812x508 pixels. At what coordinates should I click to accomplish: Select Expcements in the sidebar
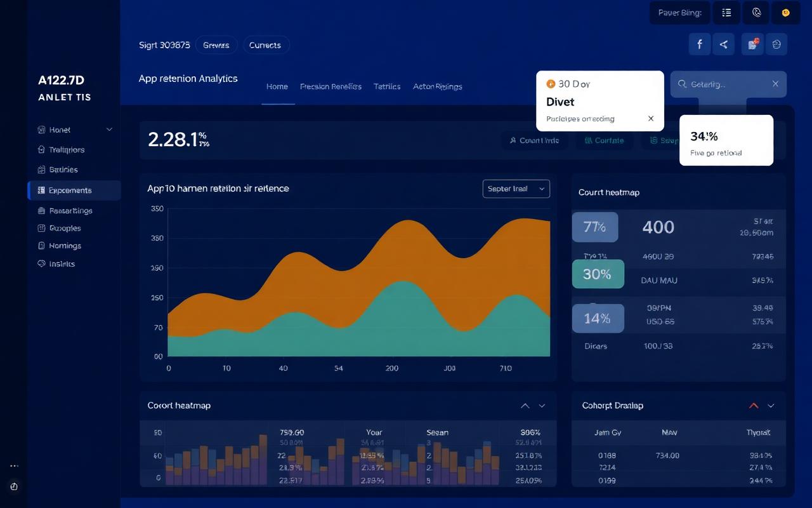74,190
